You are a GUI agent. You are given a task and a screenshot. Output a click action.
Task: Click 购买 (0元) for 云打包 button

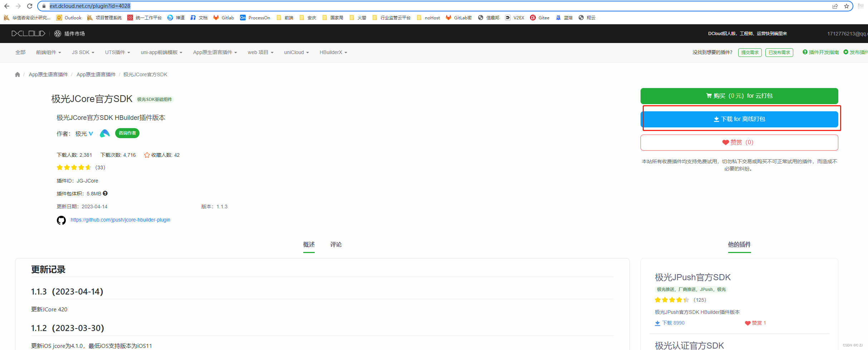pyautogui.click(x=739, y=96)
